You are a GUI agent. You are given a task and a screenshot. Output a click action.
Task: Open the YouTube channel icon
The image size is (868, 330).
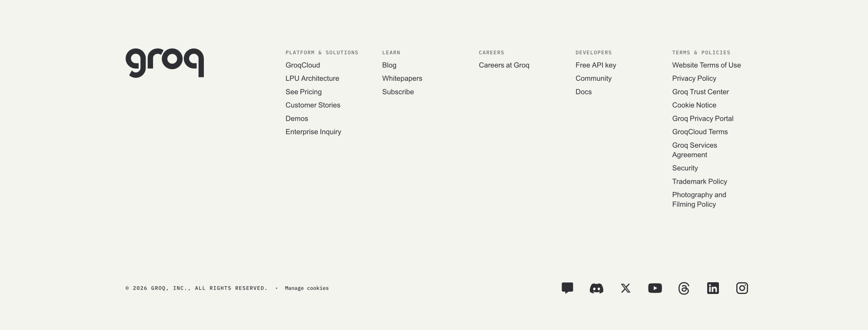(655, 288)
